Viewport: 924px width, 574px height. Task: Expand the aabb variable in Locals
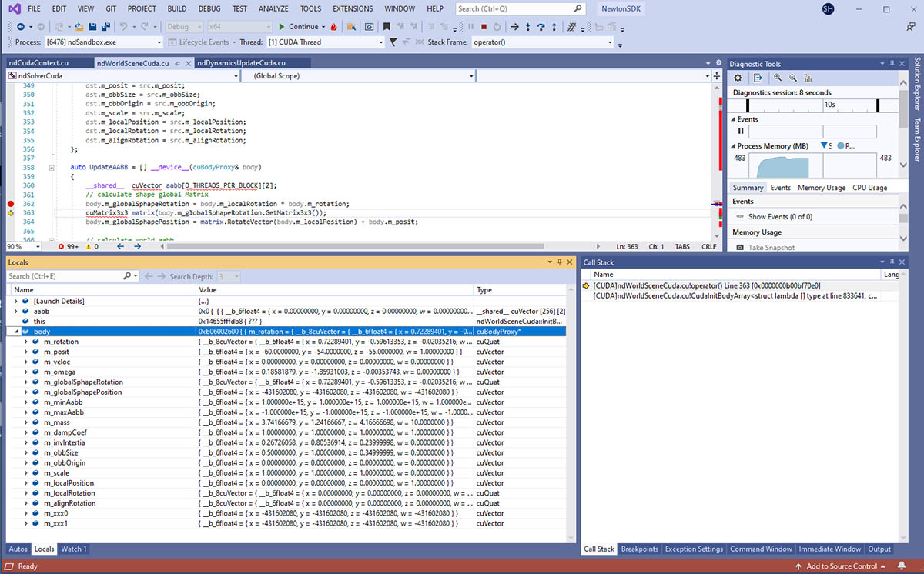pos(16,312)
